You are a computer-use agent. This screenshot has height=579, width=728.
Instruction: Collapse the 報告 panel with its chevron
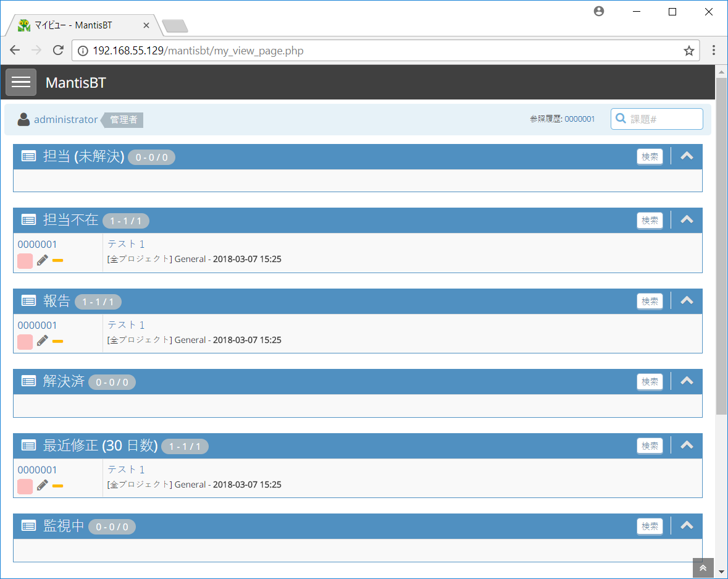pos(686,300)
